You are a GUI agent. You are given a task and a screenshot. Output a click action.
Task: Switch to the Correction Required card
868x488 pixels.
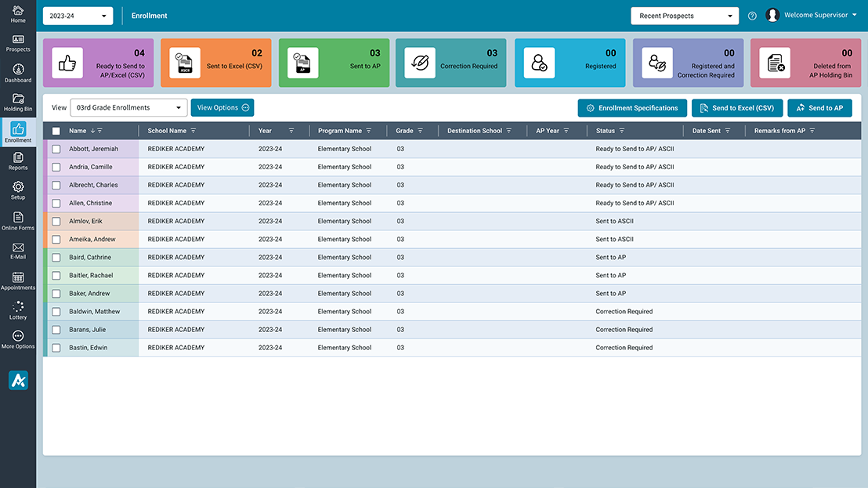(x=451, y=60)
